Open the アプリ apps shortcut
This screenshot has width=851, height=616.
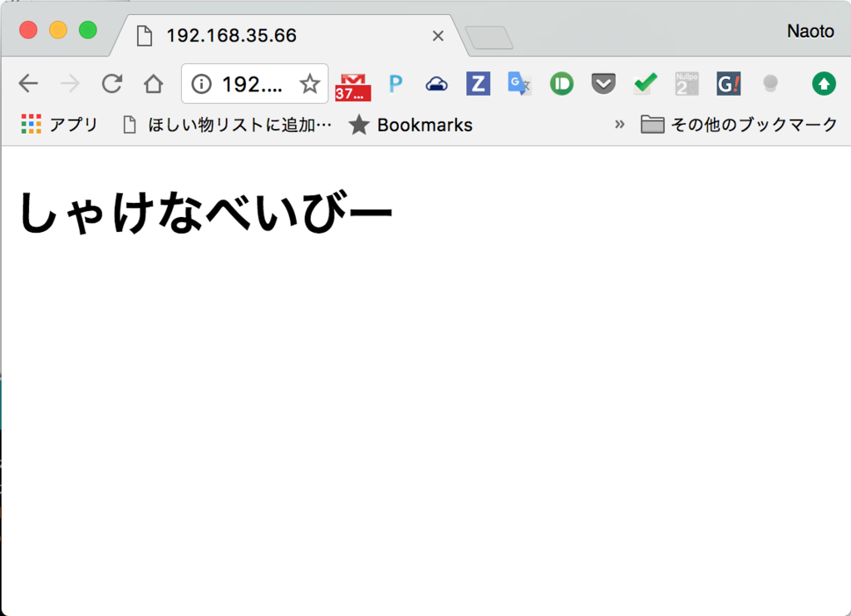point(59,125)
